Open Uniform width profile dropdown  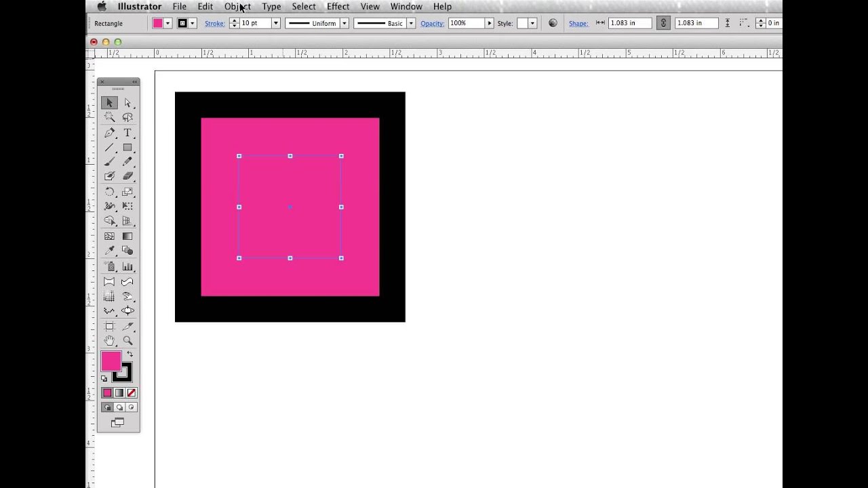(344, 23)
